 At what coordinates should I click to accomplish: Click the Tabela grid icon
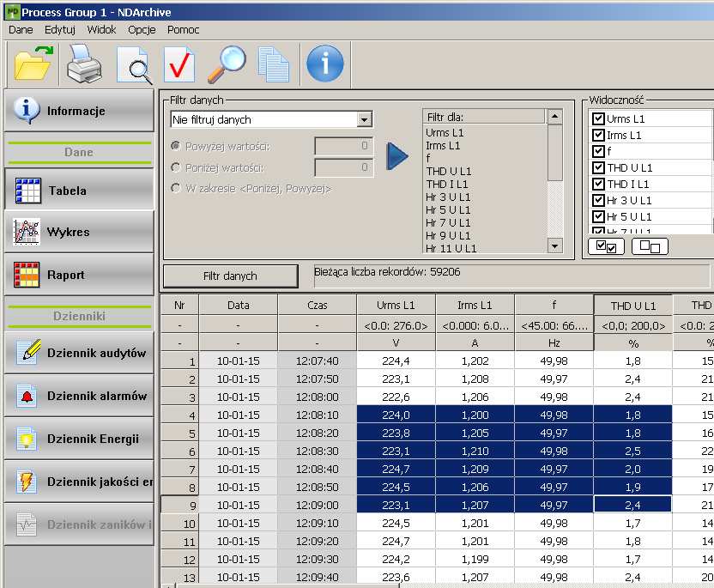[28, 190]
